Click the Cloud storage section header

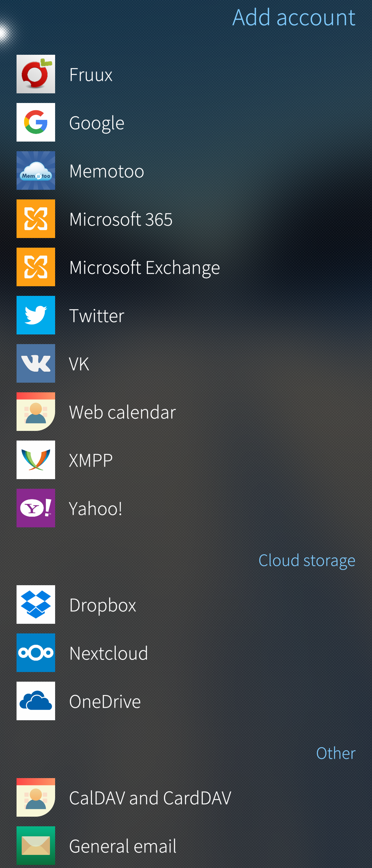pos(307,560)
